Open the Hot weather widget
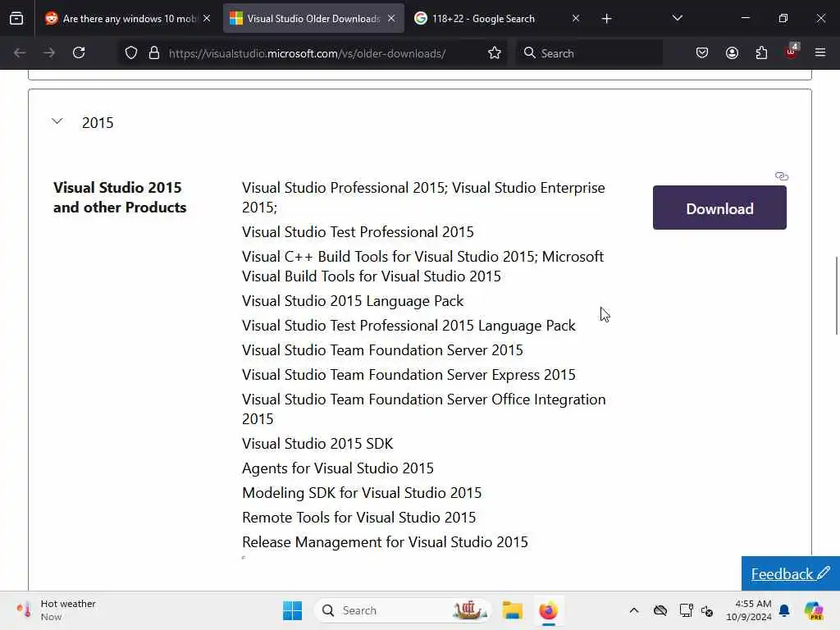The width and height of the screenshot is (840, 630). point(56,610)
